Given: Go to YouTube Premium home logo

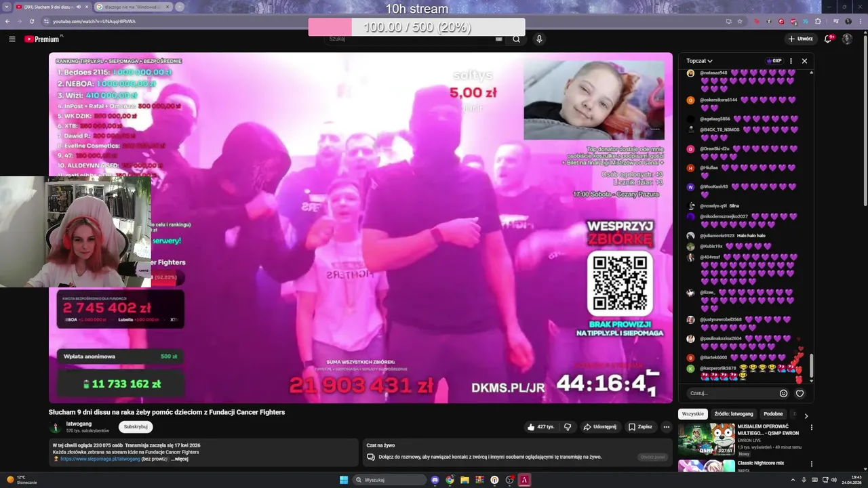Looking at the screenshot, I should (43, 39).
